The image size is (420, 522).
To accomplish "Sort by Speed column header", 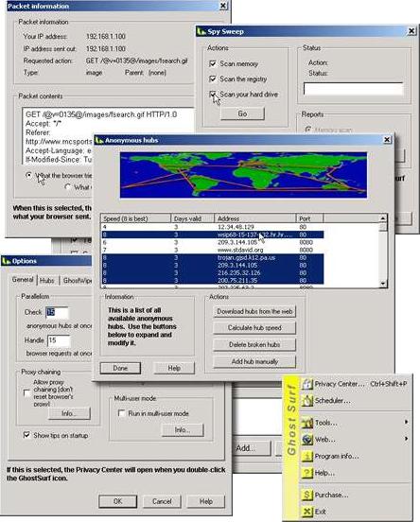I will tap(136, 218).
